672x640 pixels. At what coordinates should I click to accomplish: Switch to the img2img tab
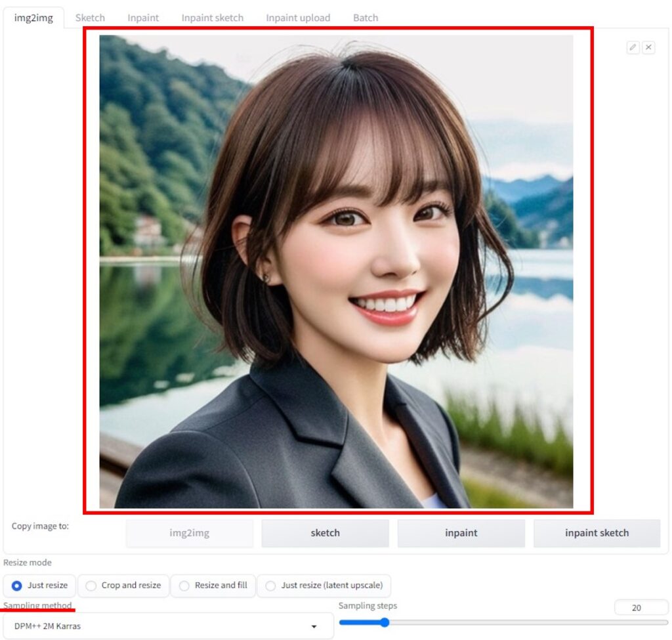pos(33,18)
